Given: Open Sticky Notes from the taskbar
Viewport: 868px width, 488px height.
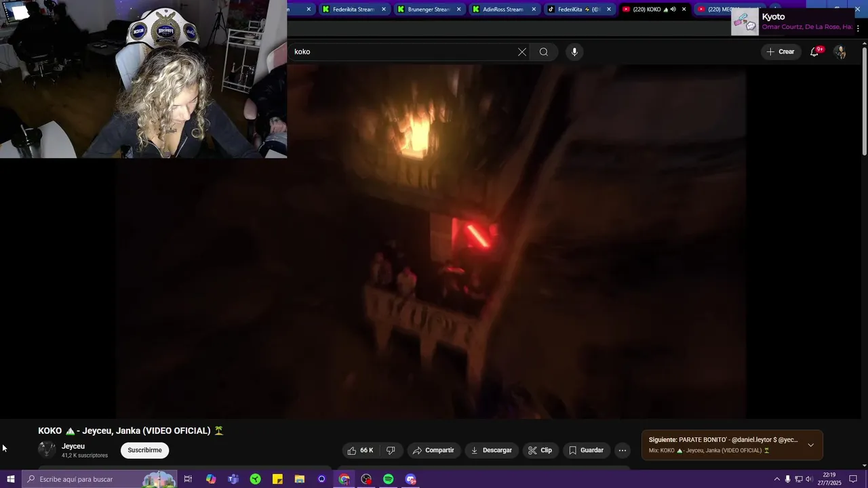Looking at the screenshot, I should click(277, 479).
